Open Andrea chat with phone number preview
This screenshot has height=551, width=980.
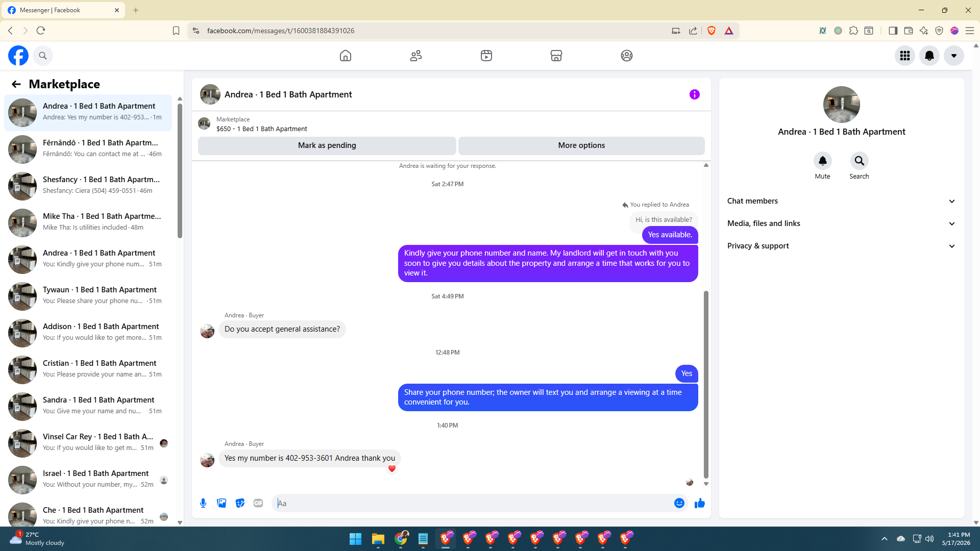coord(88,113)
